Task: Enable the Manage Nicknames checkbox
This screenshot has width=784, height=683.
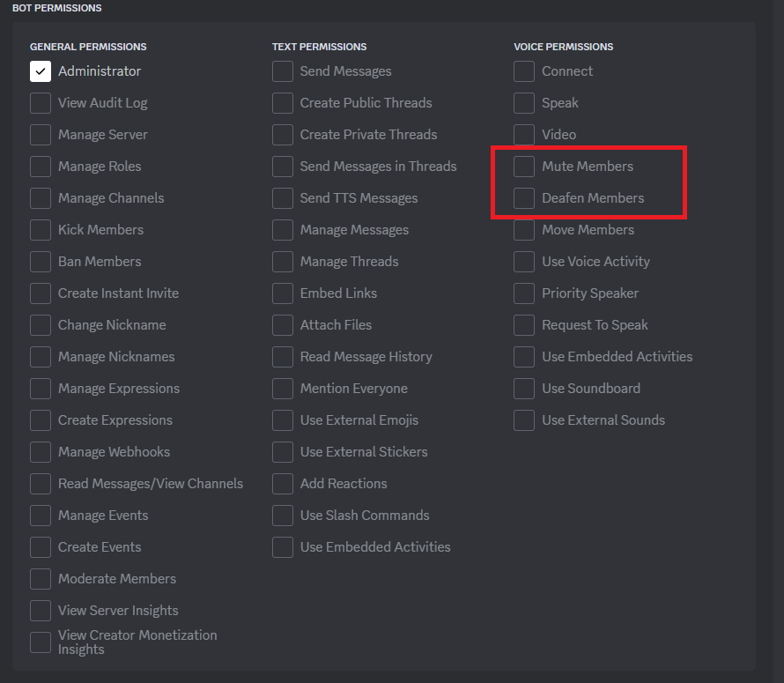Action: [41, 357]
